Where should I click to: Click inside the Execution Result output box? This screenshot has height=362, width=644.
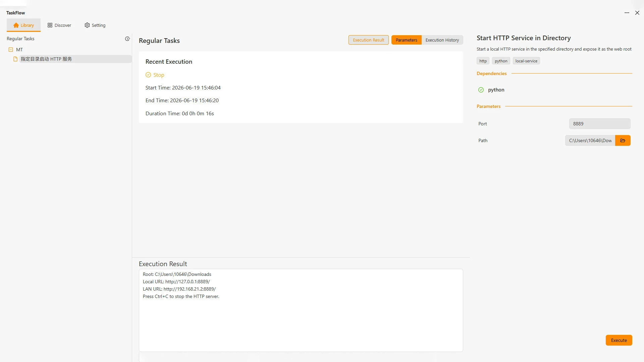(301, 310)
